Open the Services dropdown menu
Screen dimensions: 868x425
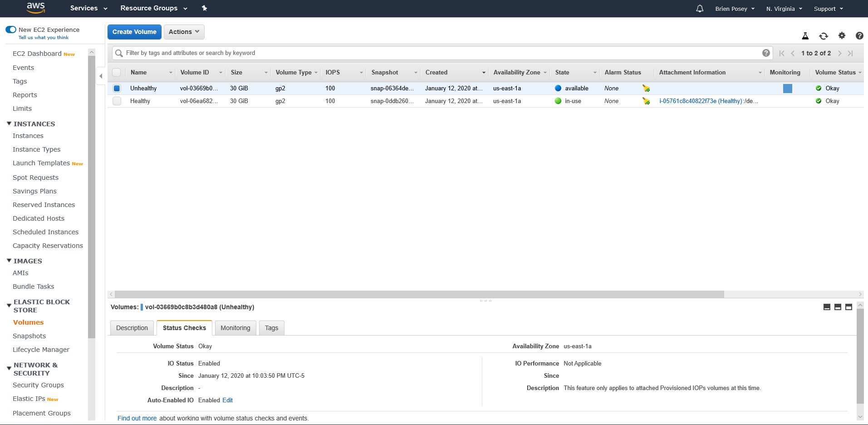click(x=88, y=8)
